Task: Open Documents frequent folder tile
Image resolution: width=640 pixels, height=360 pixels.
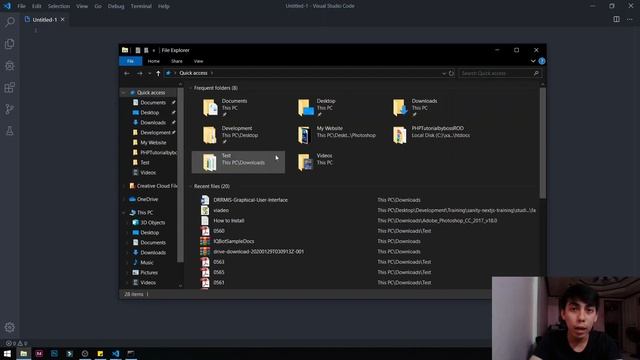Action: point(238,108)
